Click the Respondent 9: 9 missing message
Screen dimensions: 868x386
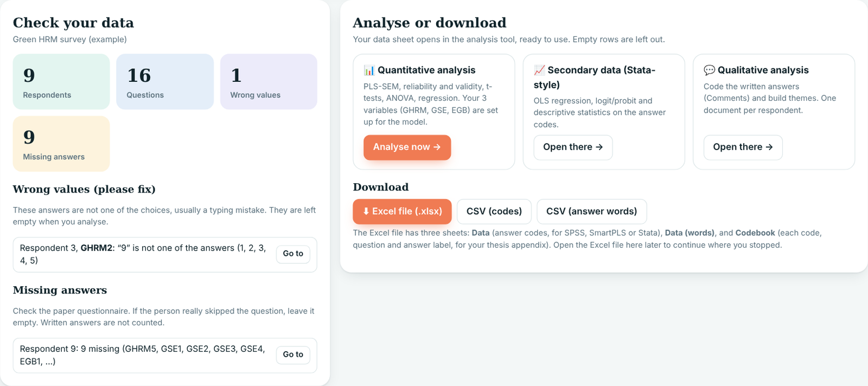143,355
